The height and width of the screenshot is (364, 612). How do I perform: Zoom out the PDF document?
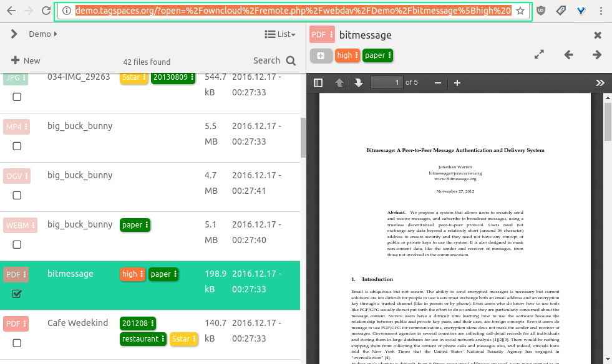coord(438,83)
